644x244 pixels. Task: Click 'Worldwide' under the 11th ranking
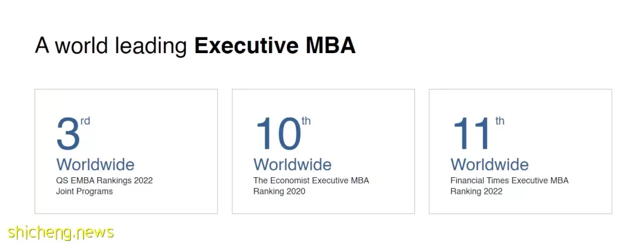pos(490,165)
